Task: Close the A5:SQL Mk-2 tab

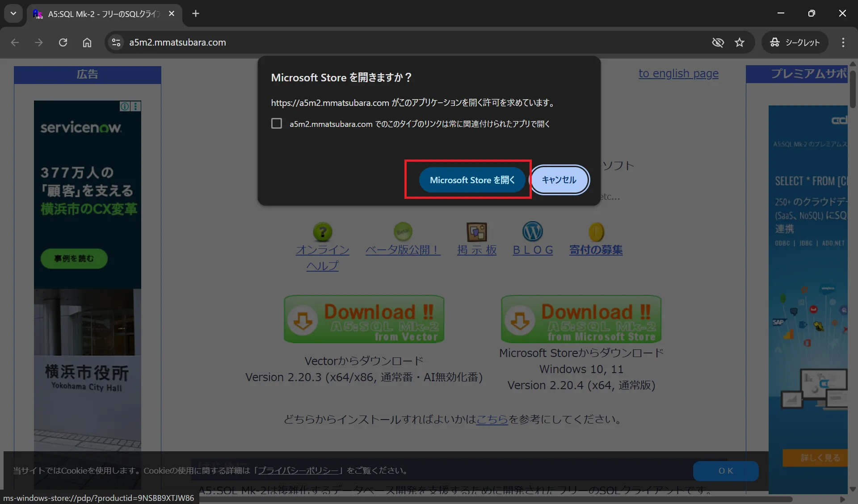Action: click(171, 14)
